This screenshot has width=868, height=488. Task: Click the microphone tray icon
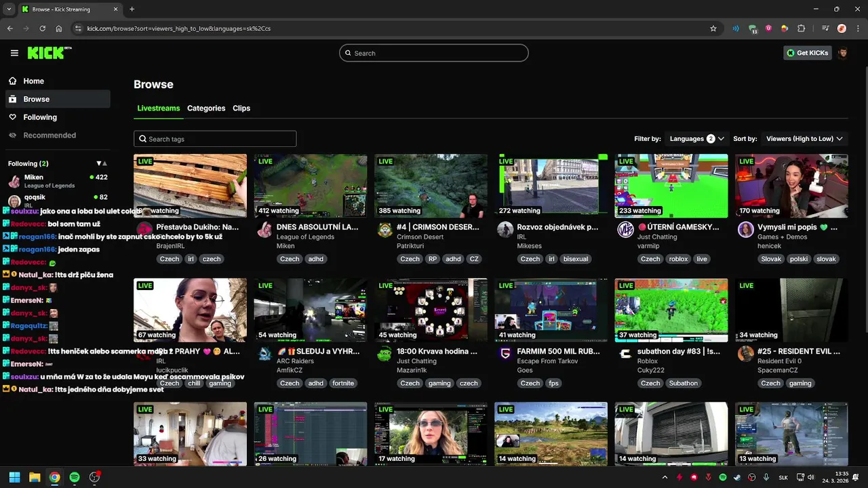pyautogui.click(x=766, y=477)
